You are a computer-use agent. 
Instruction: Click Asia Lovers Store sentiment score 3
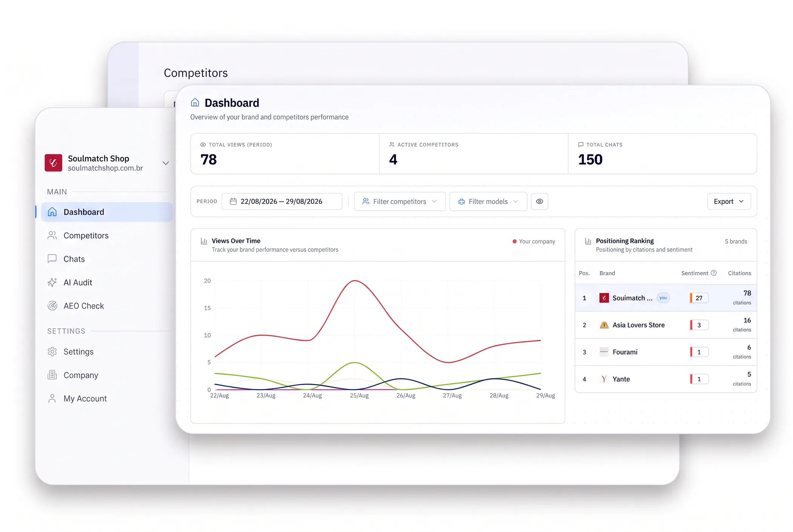[699, 325]
